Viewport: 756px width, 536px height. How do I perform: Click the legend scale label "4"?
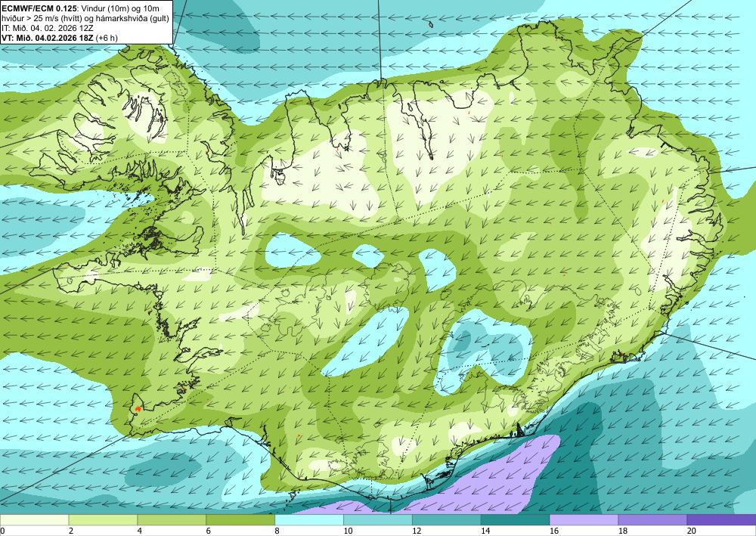pyautogui.click(x=140, y=531)
